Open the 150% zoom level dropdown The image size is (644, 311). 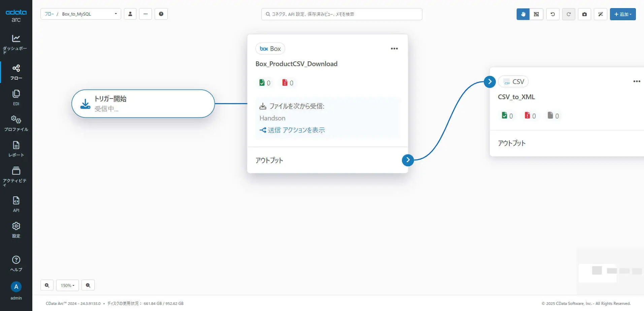pos(67,285)
